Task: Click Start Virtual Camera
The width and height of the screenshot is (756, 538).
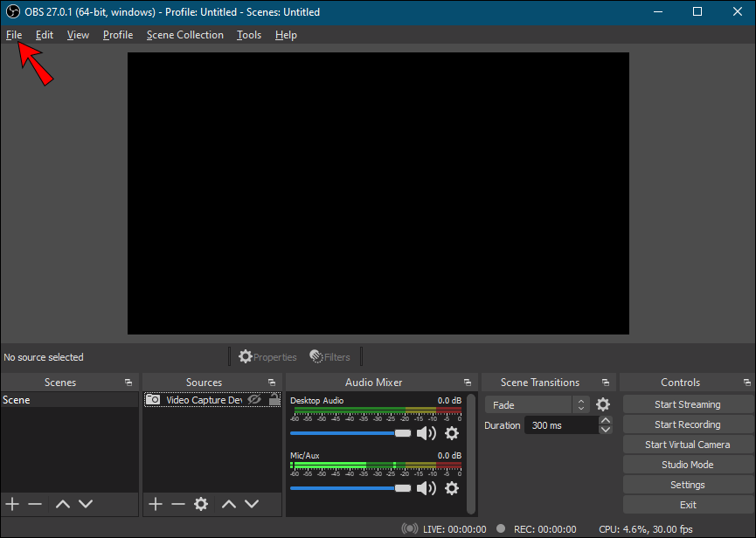Action: 688,445
